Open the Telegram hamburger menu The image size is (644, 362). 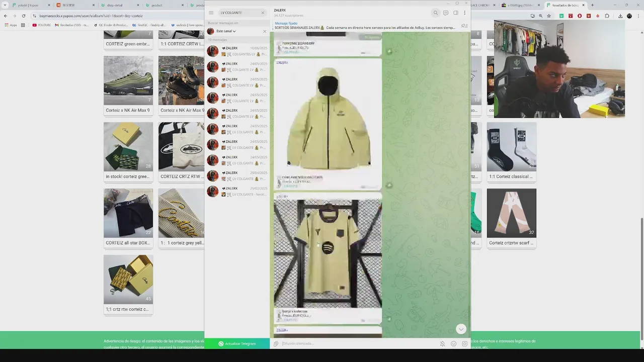click(x=211, y=13)
